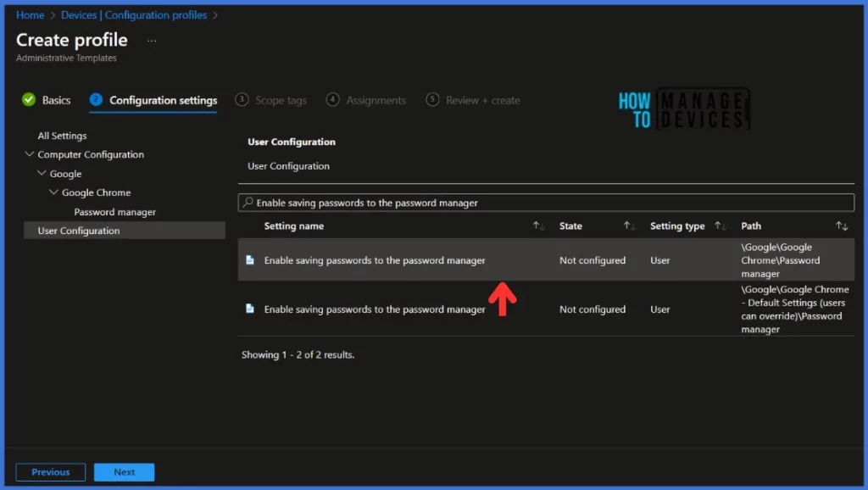This screenshot has width=868, height=490.
Task: Sort by the Path column arrows
Action: click(x=842, y=226)
